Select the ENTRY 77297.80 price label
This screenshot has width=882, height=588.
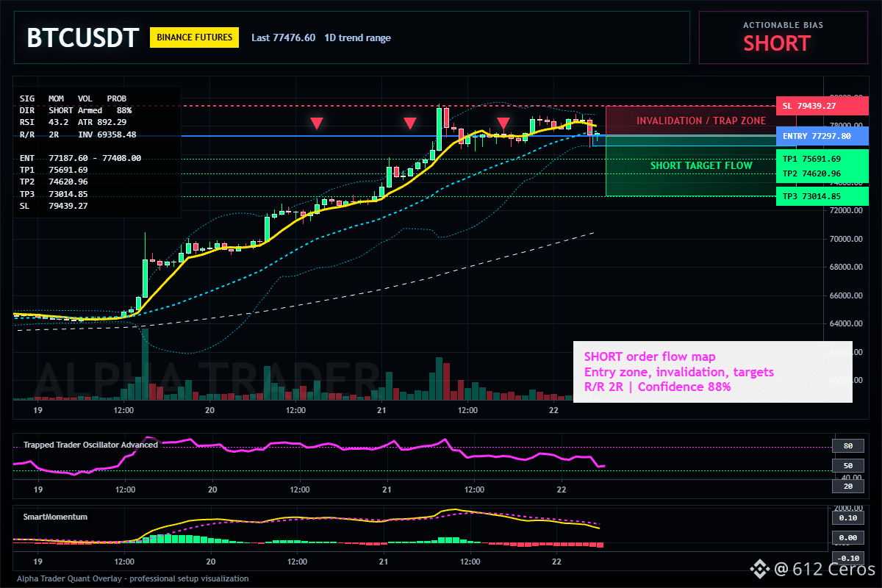[x=822, y=136]
